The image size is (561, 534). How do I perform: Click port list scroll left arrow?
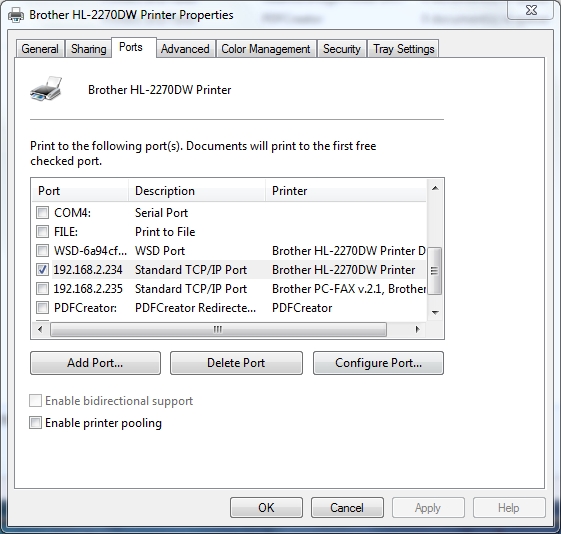point(40,329)
